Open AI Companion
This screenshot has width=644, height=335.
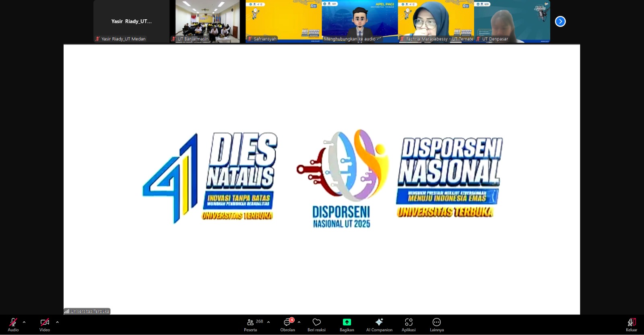click(379, 325)
